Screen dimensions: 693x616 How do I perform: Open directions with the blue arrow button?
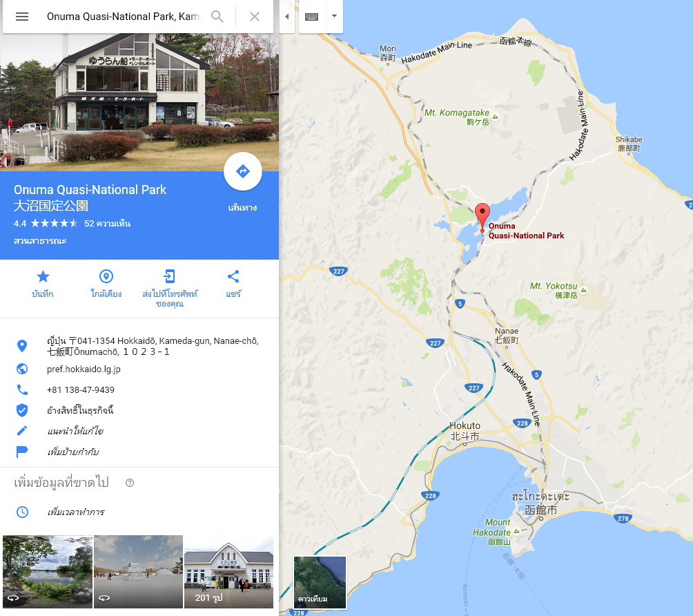[243, 171]
